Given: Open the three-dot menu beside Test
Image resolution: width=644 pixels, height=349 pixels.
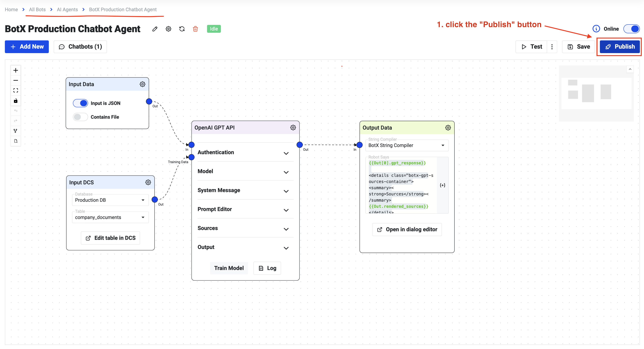Looking at the screenshot, I should [x=552, y=47].
